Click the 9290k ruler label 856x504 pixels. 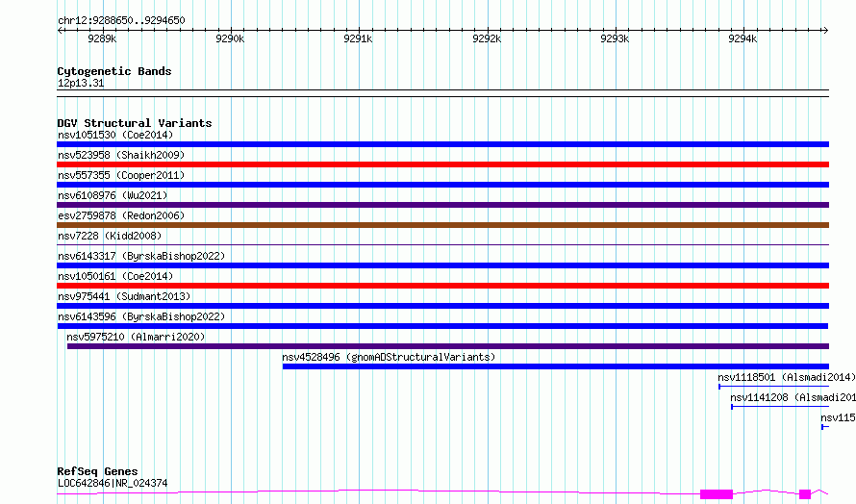click(230, 38)
